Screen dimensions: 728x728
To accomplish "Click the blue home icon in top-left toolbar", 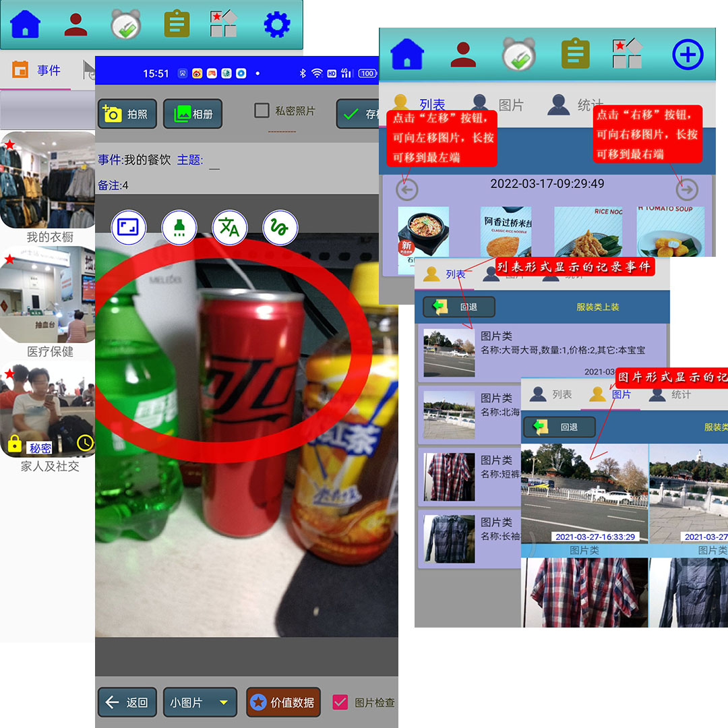I will click(26, 25).
